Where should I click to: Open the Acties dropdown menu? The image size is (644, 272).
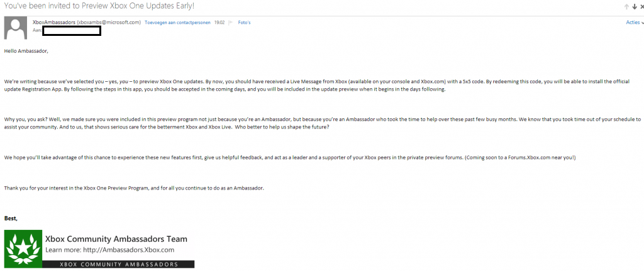click(x=633, y=23)
